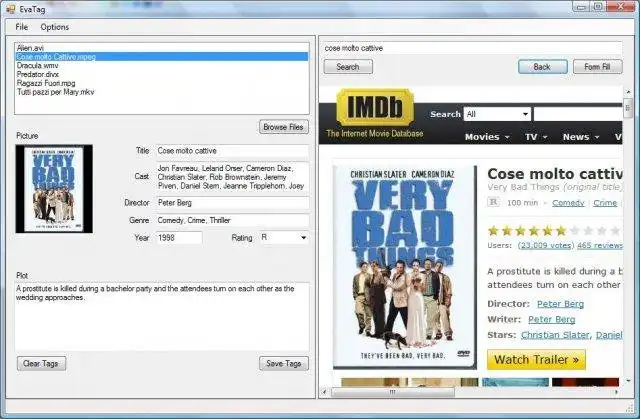Open Writer Peter Berg link
Screen dimensions: 640x419
pos(551,319)
